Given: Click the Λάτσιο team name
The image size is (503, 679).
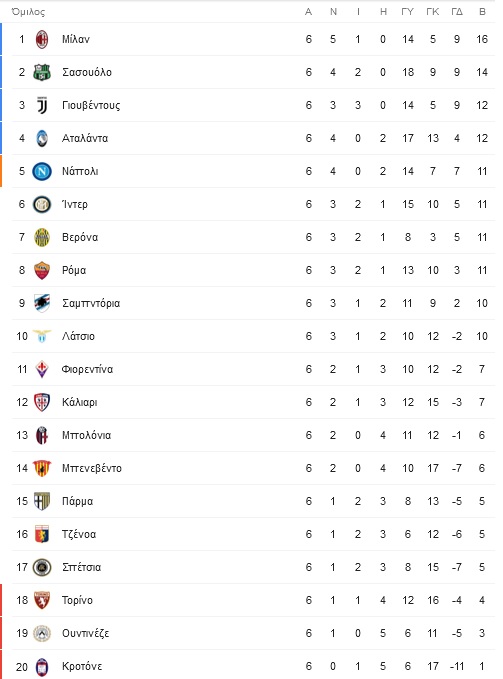Looking at the screenshot, I should tap(78, 336).
